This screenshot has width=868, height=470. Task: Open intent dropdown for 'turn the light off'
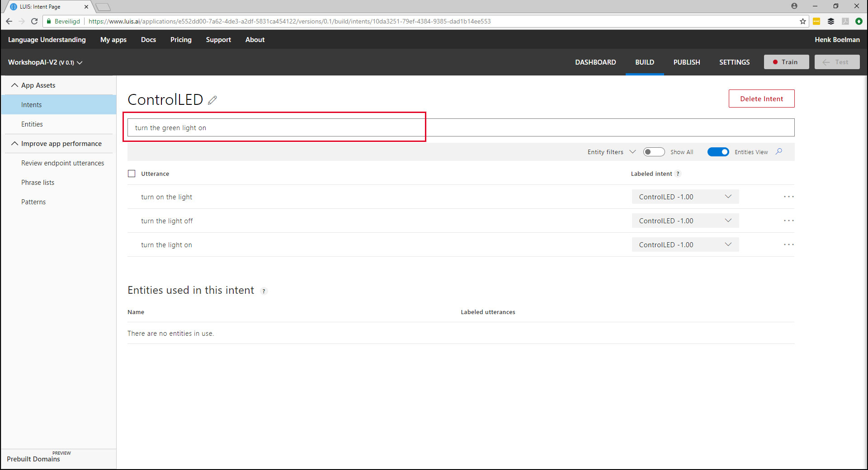685,221
